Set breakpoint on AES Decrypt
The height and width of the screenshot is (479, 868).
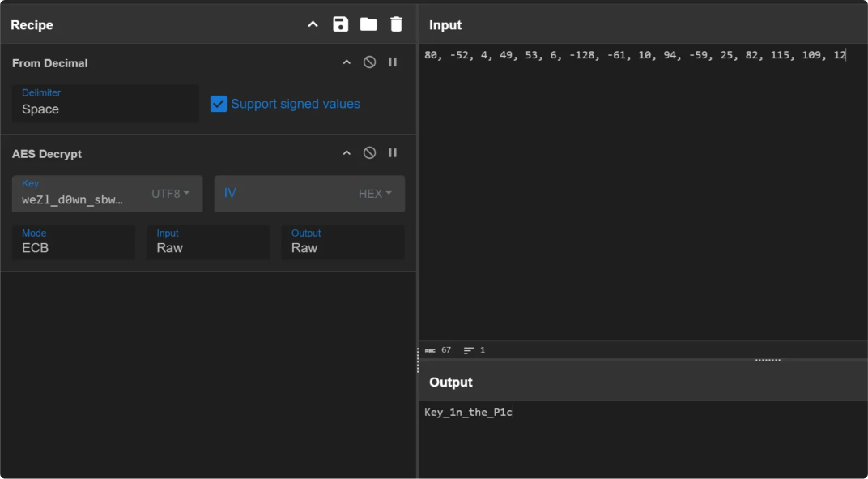pos(393,152)
